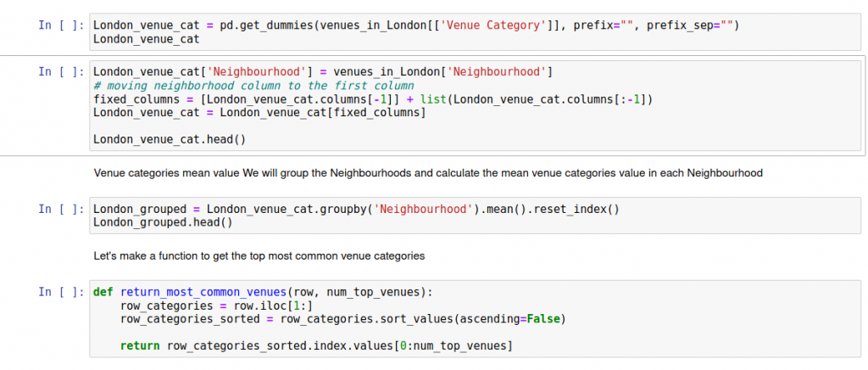The width and height of the screenshot is (868, 370).
Task: Click the row_categories = row.iloc[1:] line
Action: (216, 306)
